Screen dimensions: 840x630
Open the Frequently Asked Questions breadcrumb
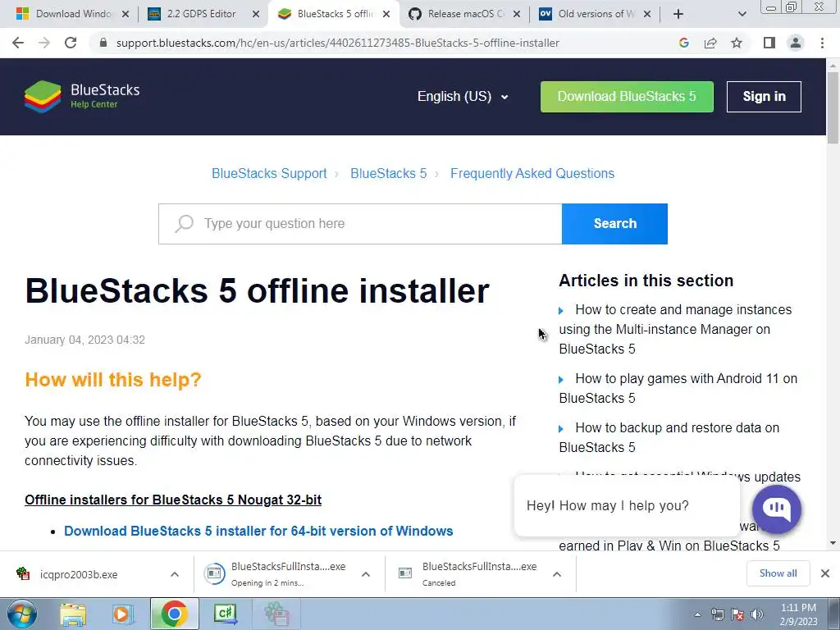(x=532, y=174)
